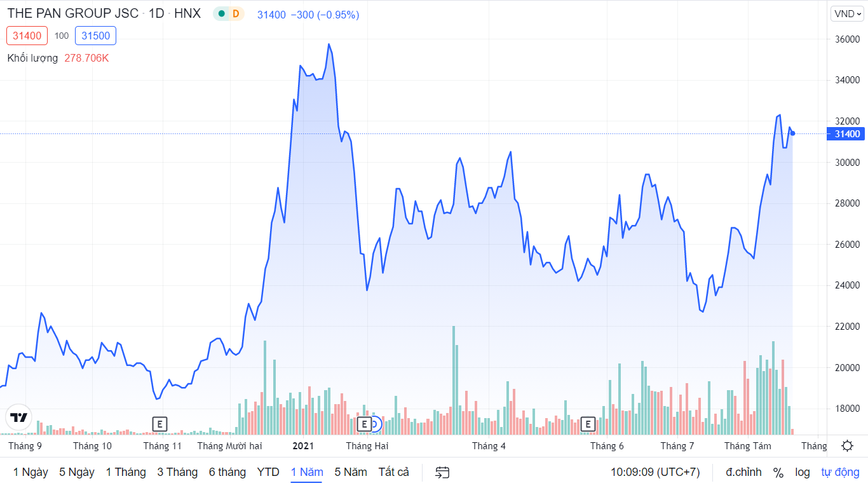The width and height of the screenshot is (868, 488).
Task: Open the timezone 10:09:09 (UTC+7) menu
Action: tap(655, 472)
